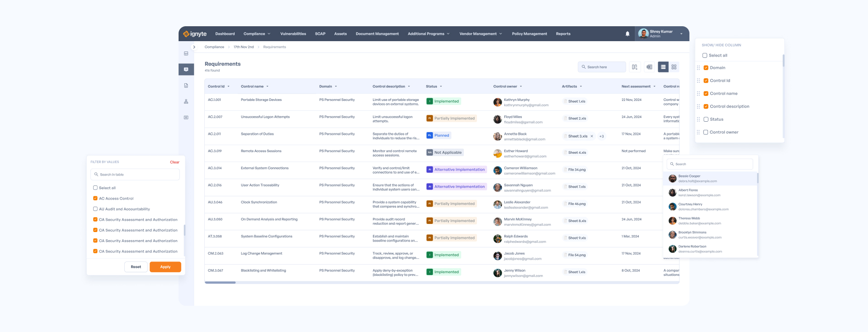
Task: Click the ignyte logo
Action: click(195, 34)
